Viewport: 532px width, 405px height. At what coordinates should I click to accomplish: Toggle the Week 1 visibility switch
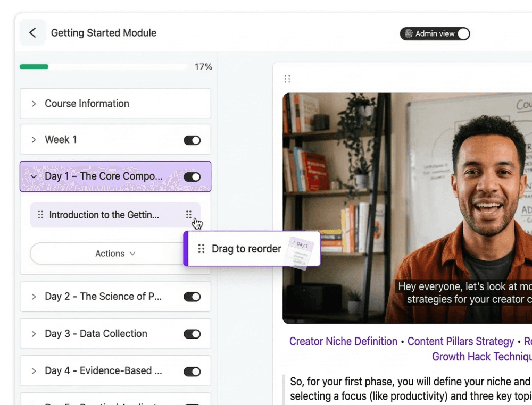coord(192,140)
